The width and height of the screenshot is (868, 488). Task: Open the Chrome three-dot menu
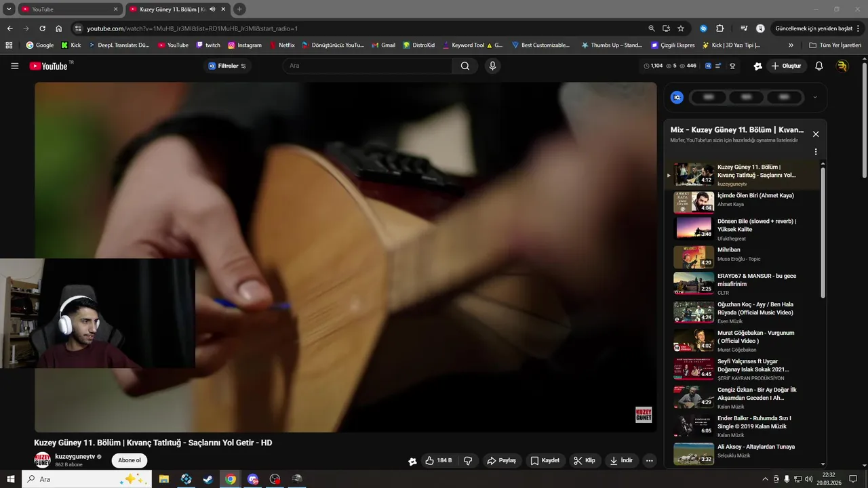point(859,28)
